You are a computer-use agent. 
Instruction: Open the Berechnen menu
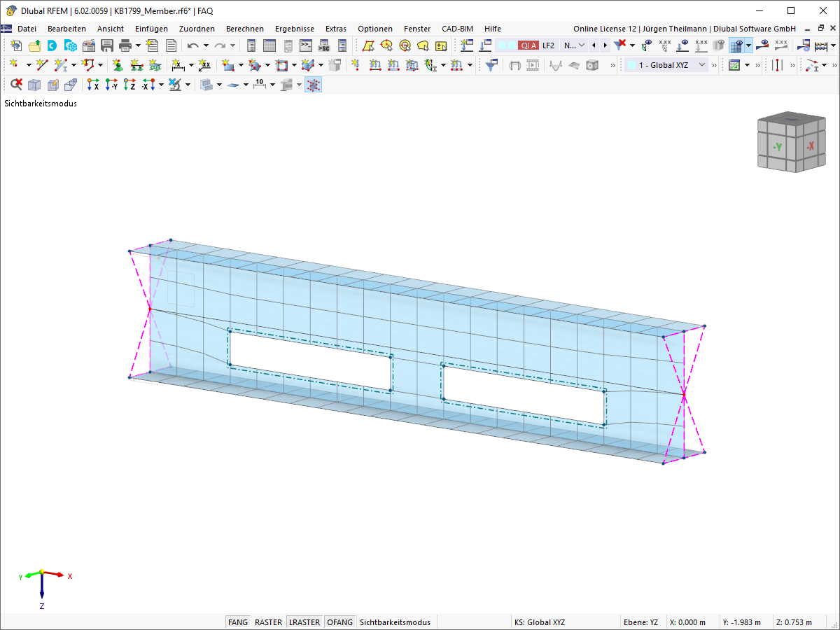(245, 29)
